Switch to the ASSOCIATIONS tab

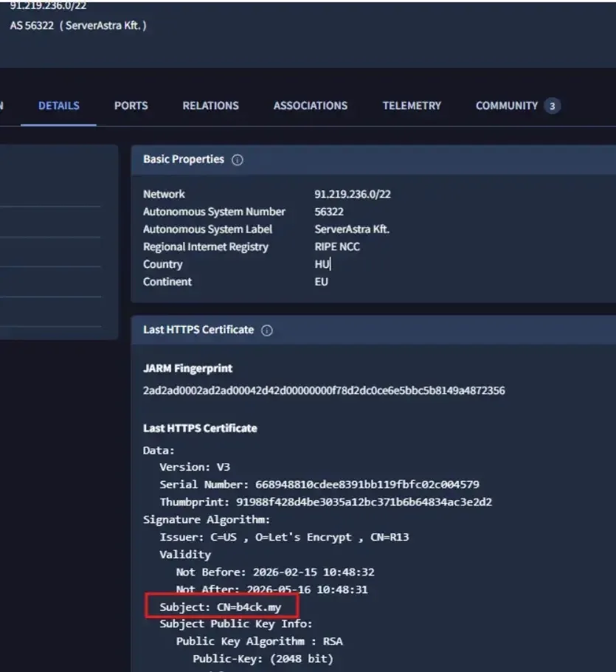coord(311,106)
